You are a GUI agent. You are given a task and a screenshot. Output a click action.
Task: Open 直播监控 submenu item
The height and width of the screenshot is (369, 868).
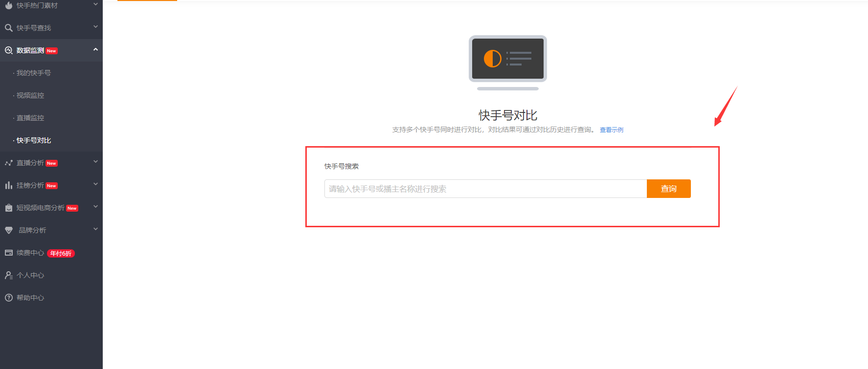click(30, 118)
